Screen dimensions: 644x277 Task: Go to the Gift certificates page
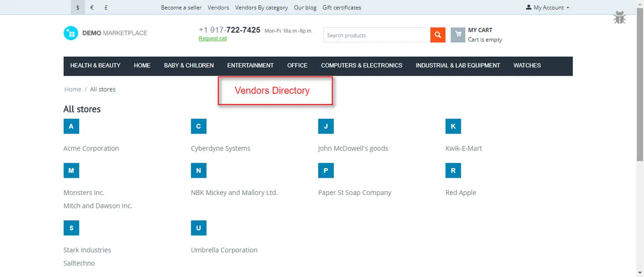[341, 8]
